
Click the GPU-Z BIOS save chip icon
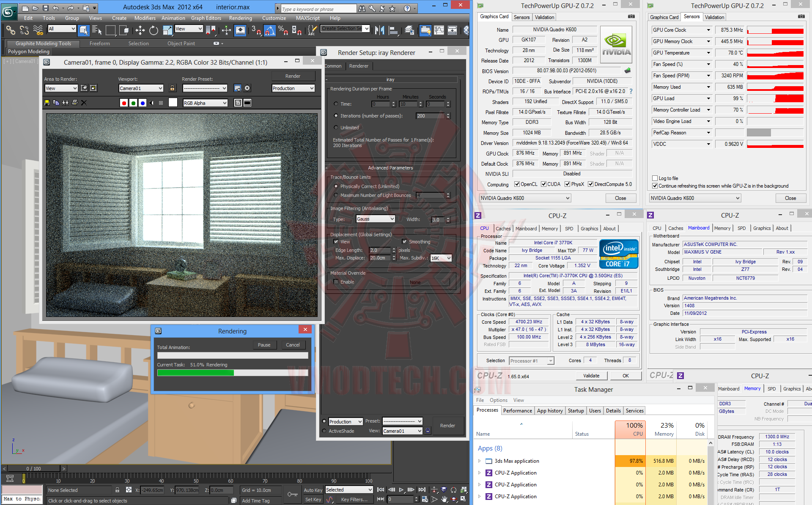pos(628,71)
